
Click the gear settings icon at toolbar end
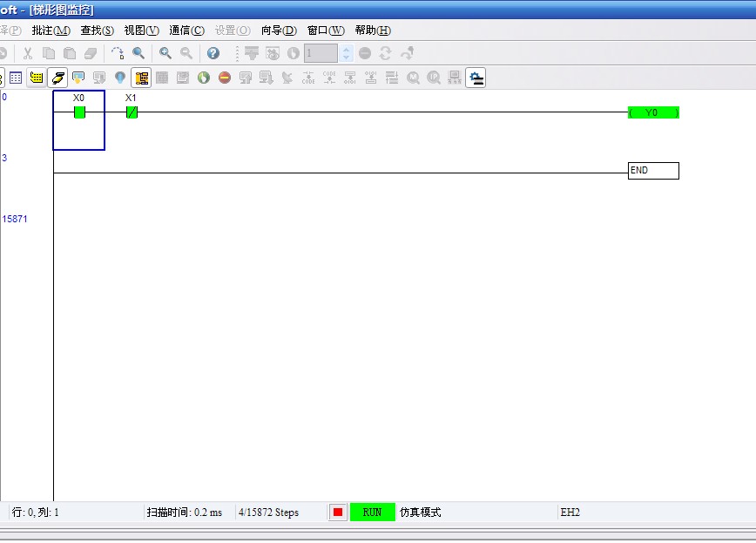click(476, 78)
